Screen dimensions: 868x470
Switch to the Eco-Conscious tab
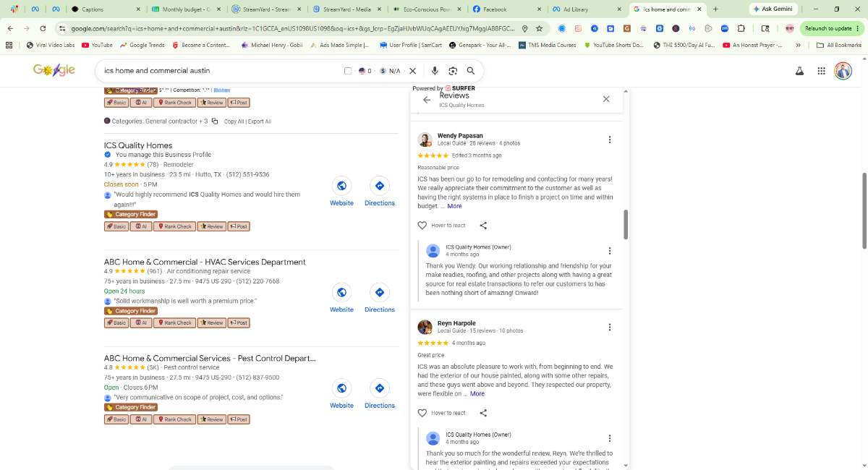[x=427, y=9]
